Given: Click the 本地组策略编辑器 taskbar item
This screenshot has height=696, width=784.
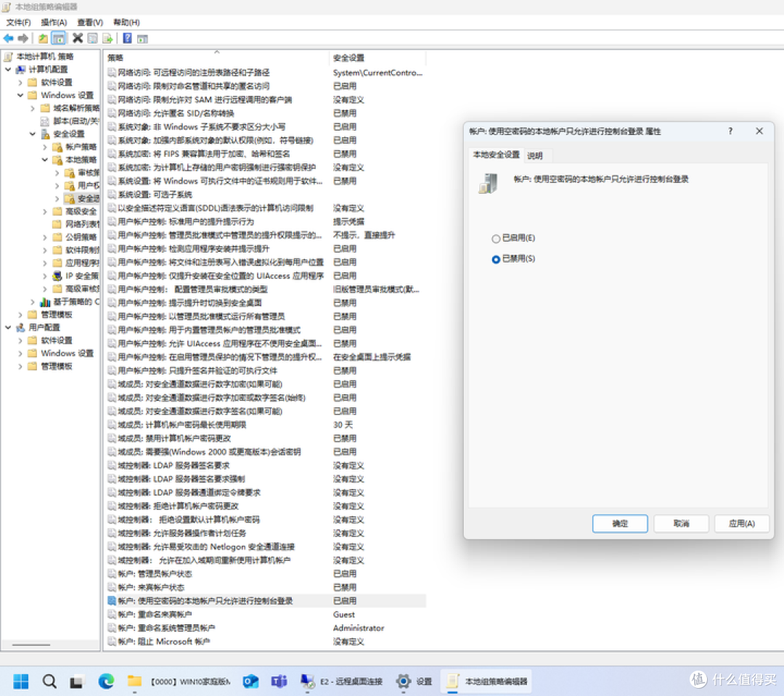Looking at the screenshot, I should [486, 681].
